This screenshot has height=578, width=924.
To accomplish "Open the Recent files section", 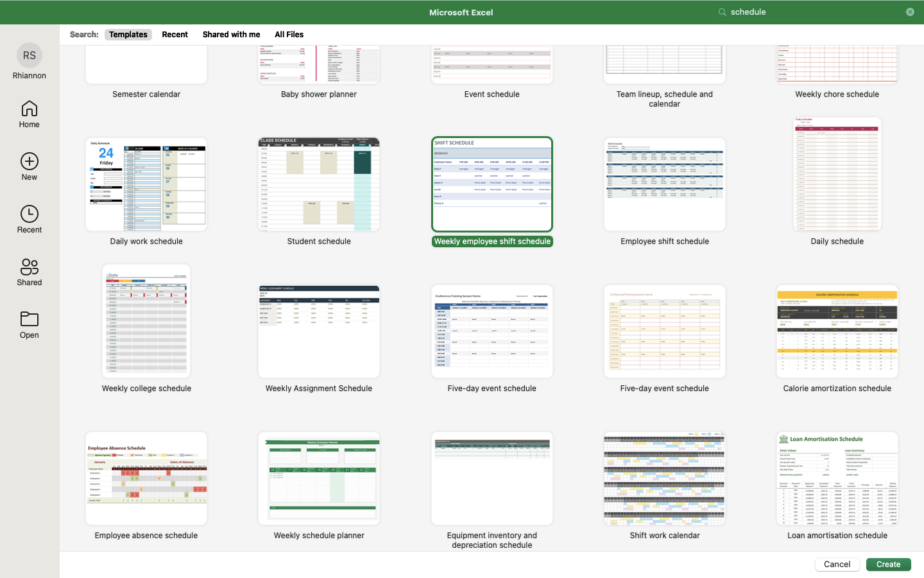I will pyautogui.click(x=29, y=218).
